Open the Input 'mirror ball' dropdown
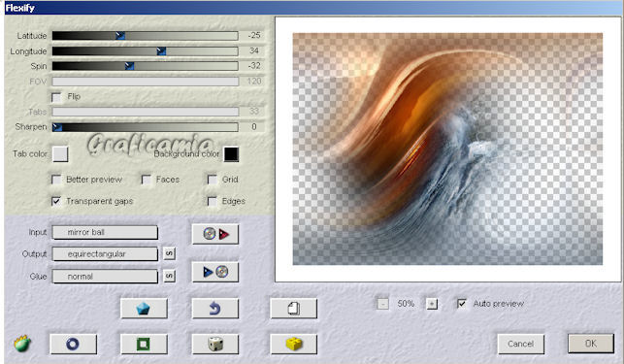 (x=105, y=233)
